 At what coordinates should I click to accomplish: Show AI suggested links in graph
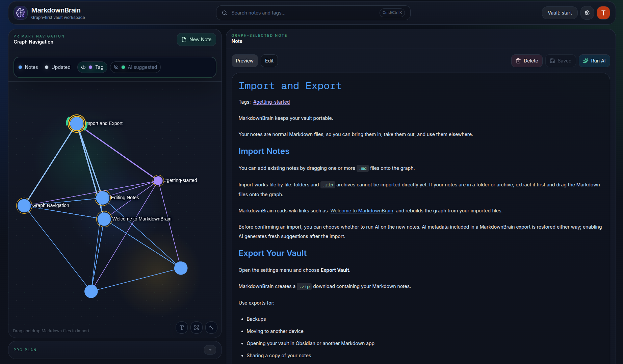click(x=135, y=67)
